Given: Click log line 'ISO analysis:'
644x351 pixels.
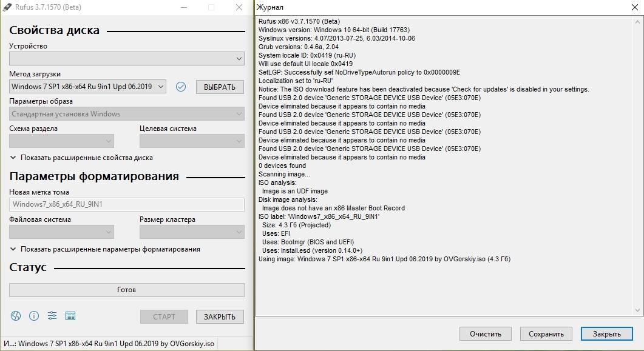Looking at the screenshot, I should click(x=277, y=182).
